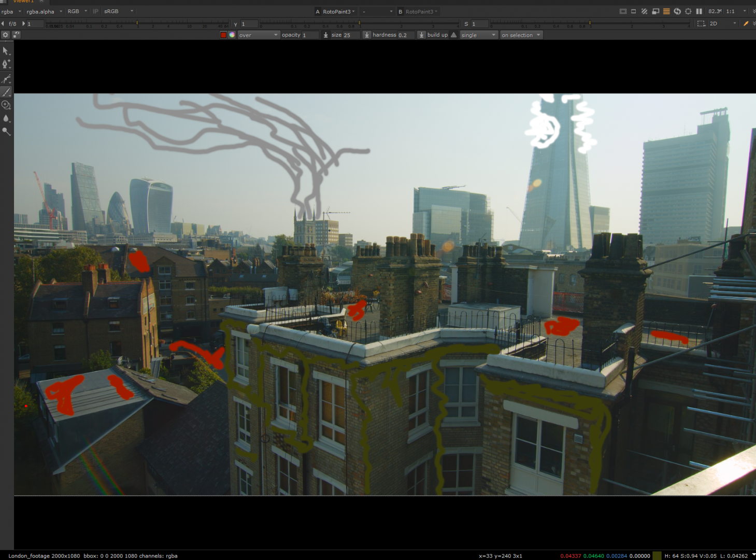The image size is (756, 560).
Task: Open the rgba channel layer dropdown
Action: (x=11, y=11)
